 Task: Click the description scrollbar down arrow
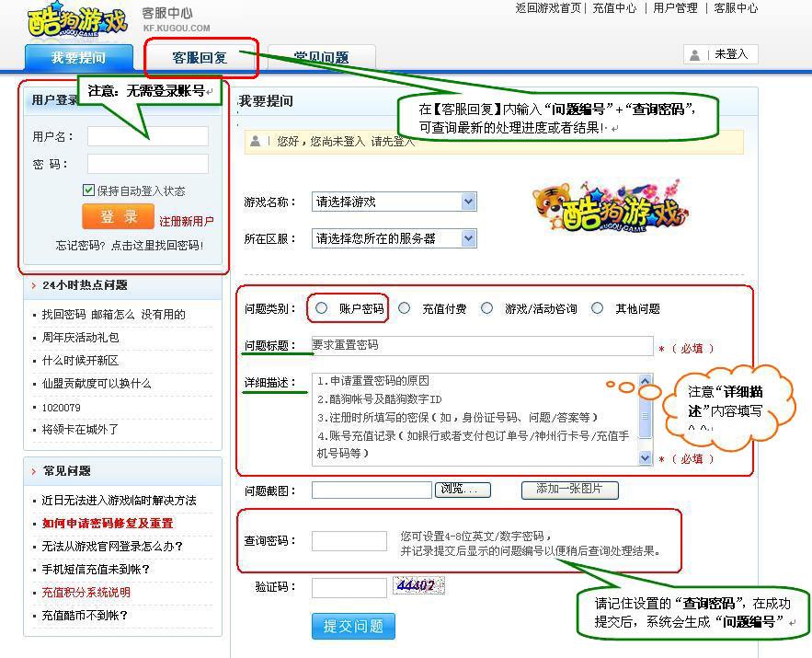[x=646, y=458]
